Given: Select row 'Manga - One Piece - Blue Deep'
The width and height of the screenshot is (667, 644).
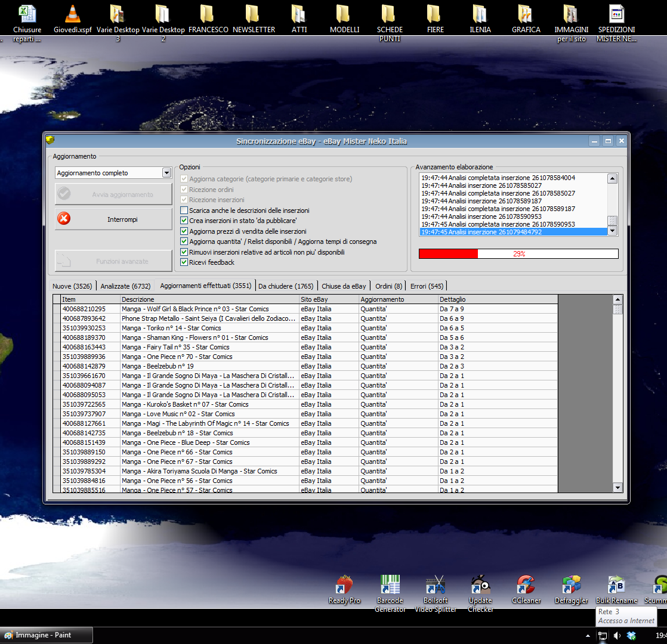Looking at the screenshot, I should [x=305, y=442].
